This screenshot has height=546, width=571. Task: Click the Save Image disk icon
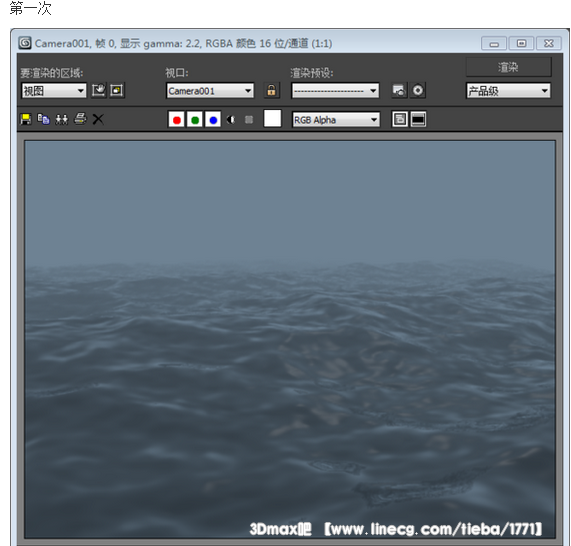26,119
